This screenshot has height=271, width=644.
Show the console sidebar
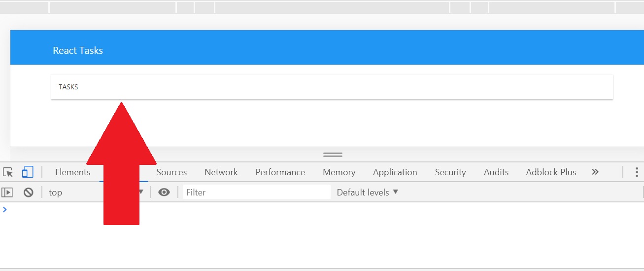coord(7,193)
